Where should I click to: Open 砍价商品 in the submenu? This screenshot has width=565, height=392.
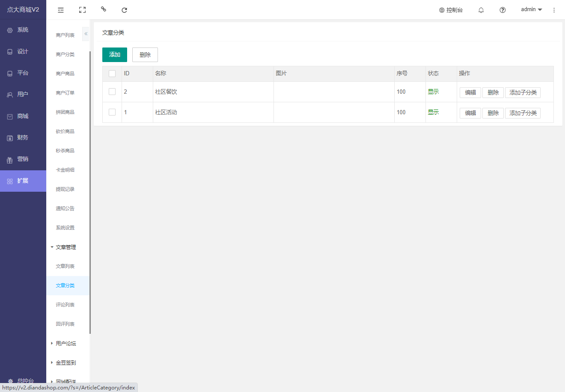pos(65,131)
